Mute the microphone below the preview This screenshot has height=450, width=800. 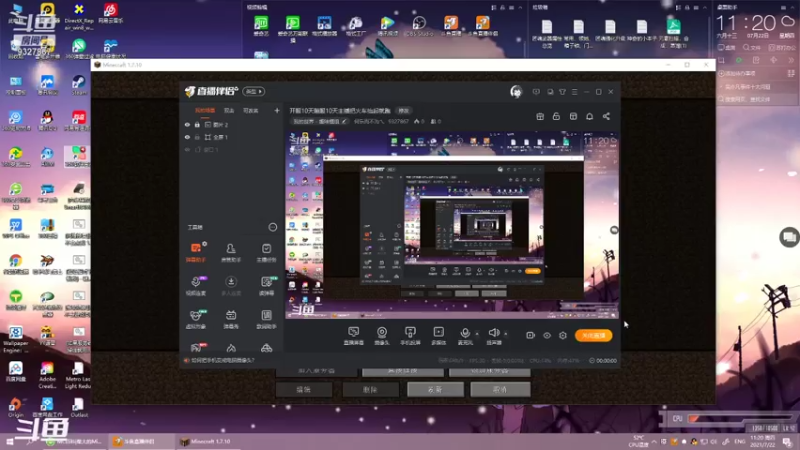pos(465,336)
